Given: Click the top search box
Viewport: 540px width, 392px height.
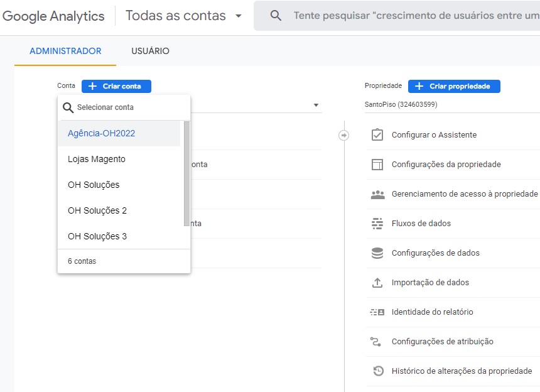Looking at the screenshot, I should pyautogui.click(x=397, y=16).
